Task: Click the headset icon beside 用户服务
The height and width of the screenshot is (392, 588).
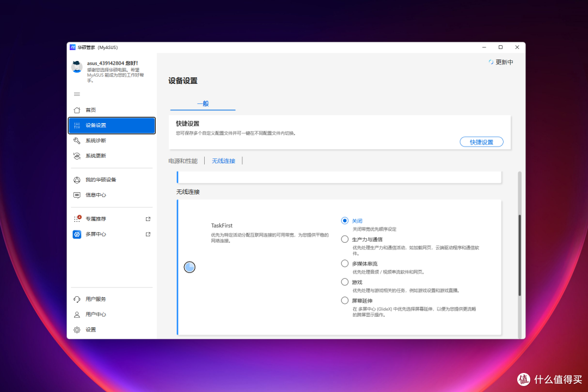Action: (x=77, y=299)
